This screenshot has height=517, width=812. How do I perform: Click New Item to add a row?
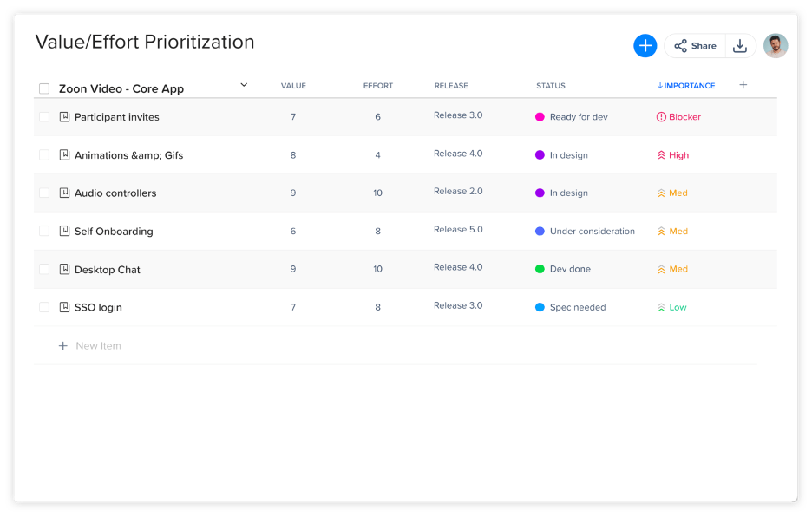[98, 346]
